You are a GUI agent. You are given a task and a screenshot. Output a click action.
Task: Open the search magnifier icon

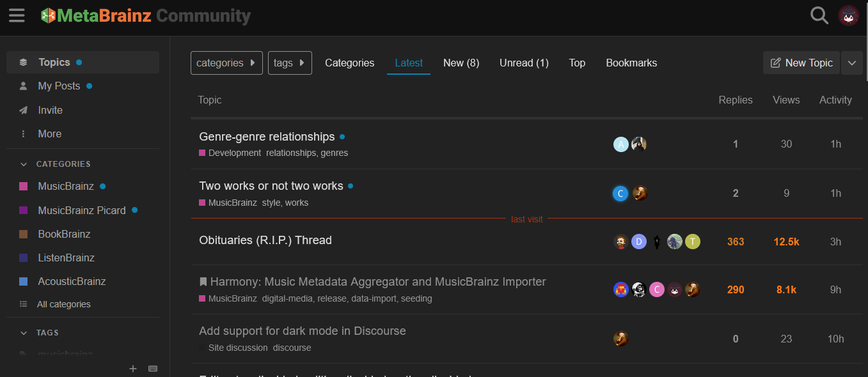click(x=819, y=15)
